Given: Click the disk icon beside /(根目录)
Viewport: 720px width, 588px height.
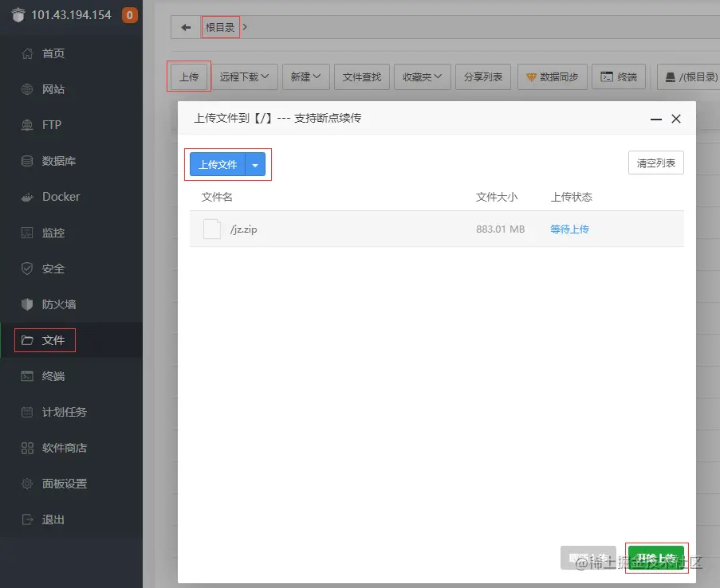Looking at the screenshot, I should pyautogui.click(x=671, y=77).
